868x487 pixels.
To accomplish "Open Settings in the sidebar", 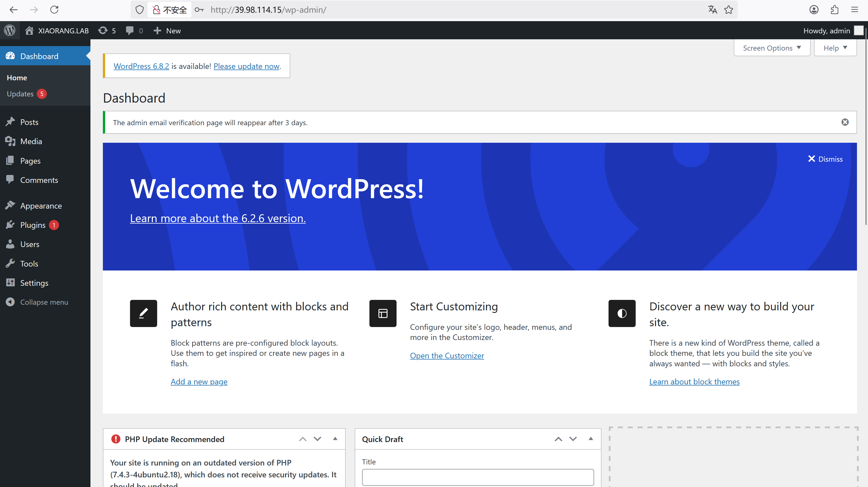I will pos(45,283).
